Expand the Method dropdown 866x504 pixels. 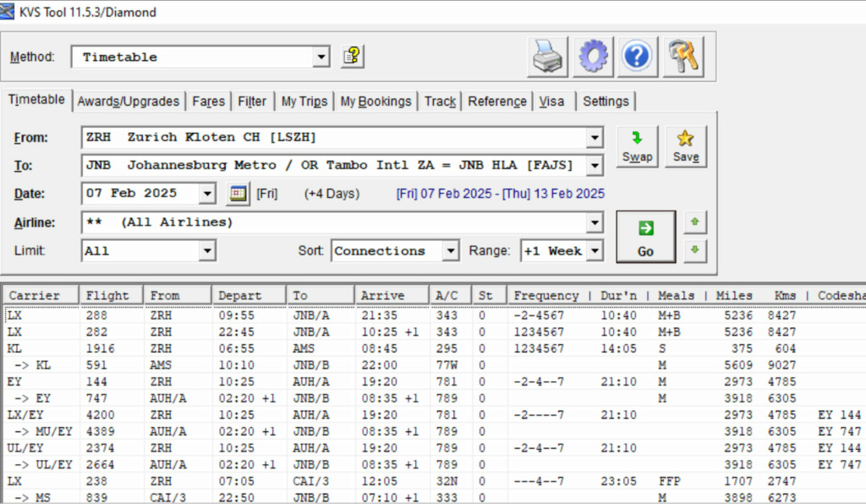pyautogui.click(x=321, y=57)
